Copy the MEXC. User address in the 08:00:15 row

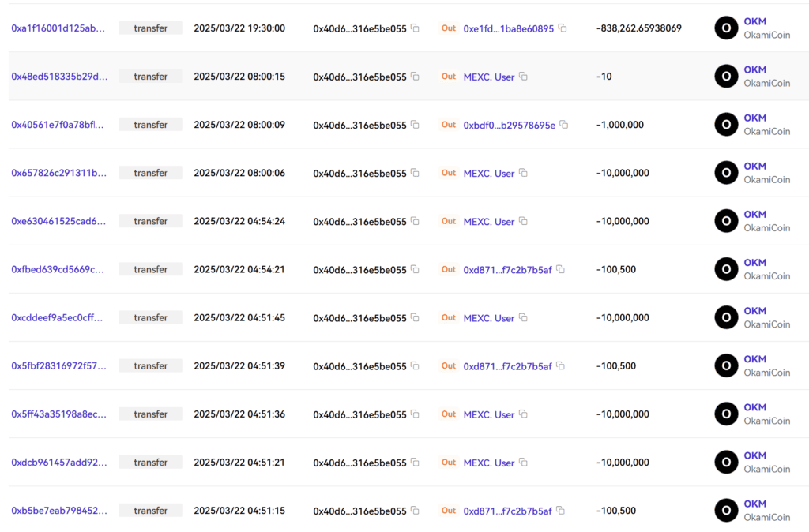click(523, 77)
